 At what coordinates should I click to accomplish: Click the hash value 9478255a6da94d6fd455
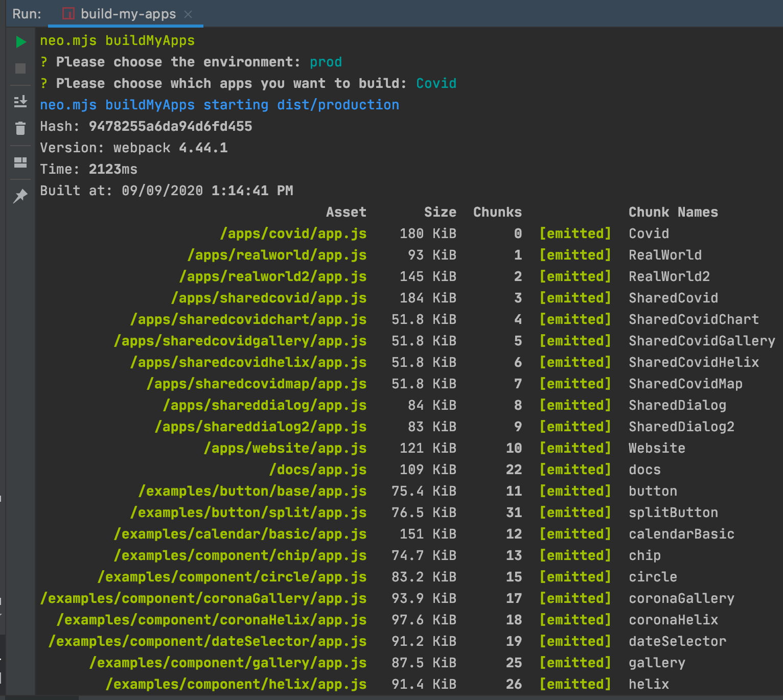coord(171,126)
